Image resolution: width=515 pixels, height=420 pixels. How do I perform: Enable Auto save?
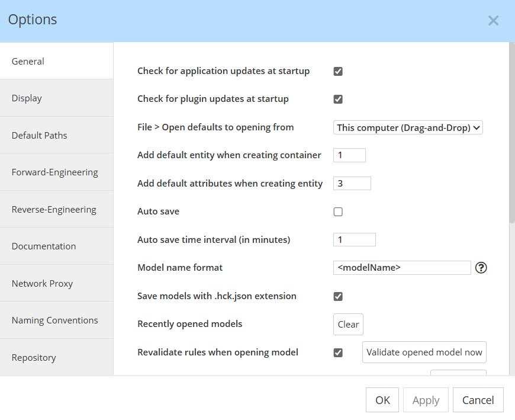pos(338,211)
